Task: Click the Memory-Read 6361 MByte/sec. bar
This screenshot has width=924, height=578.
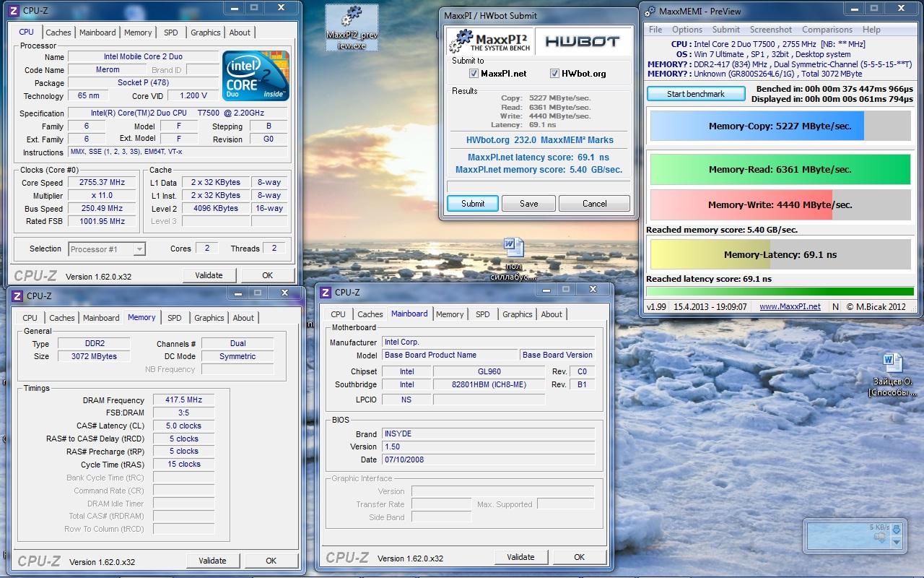Action: point(780,170)
